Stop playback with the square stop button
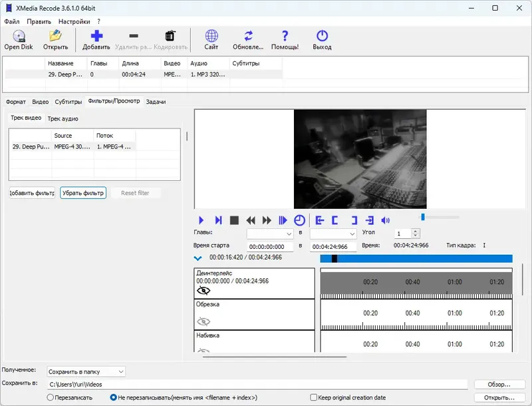The width and height of the screenshot is (532, 406). pos(234,220)
